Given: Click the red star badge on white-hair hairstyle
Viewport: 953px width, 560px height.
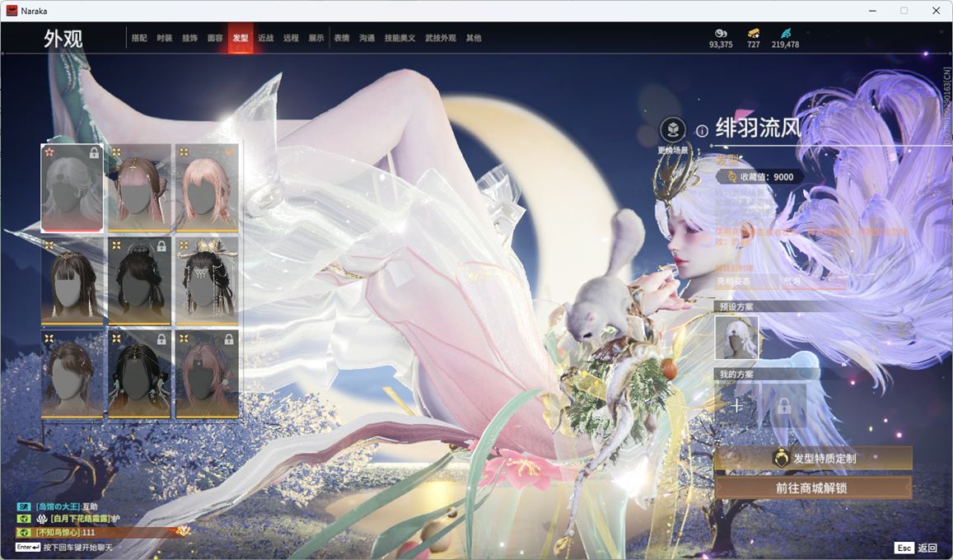Looking at the screenshot, I should (49, 152).
